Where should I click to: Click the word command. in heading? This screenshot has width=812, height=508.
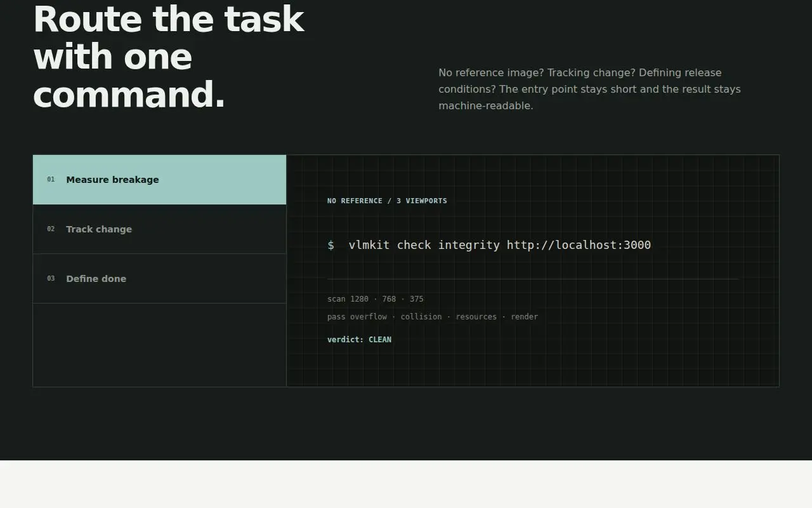point(129,95)
